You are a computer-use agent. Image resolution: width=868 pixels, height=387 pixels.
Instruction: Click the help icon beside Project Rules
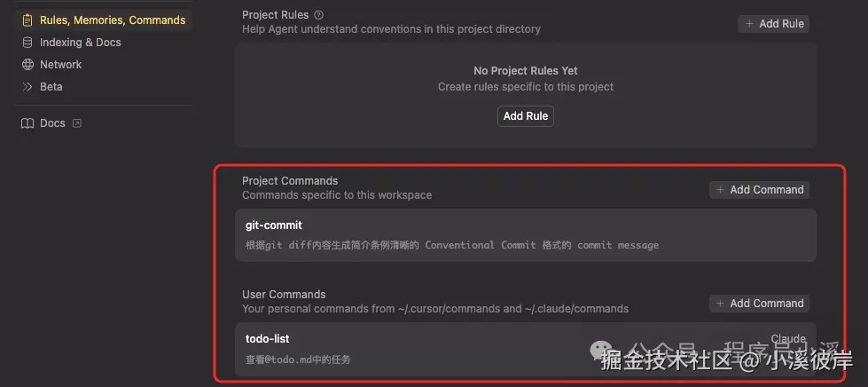[319, 15]
